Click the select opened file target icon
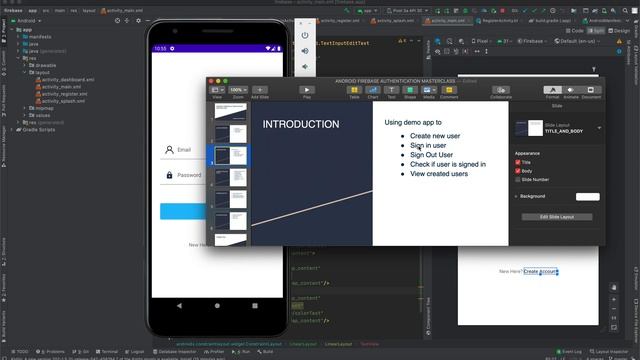This screenshot has width=640, height=360. click(118, 20)
